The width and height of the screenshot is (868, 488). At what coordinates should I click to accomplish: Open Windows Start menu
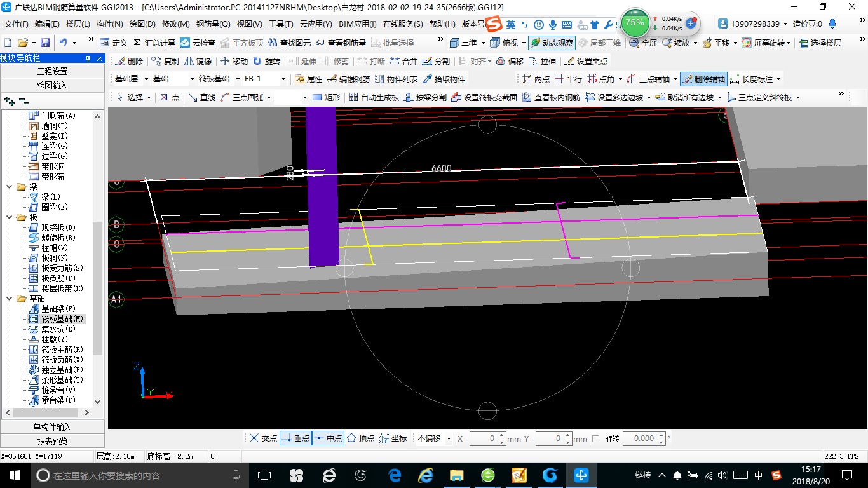[15, 475]
